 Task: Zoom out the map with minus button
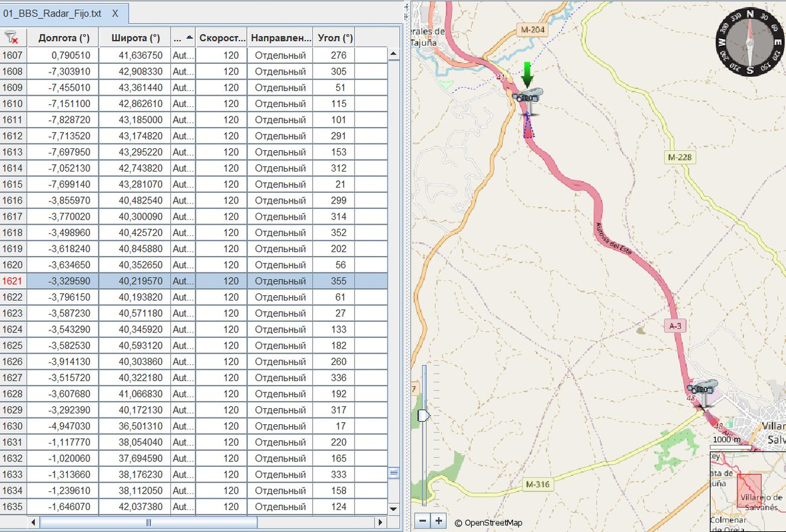[x=423, y=521]
